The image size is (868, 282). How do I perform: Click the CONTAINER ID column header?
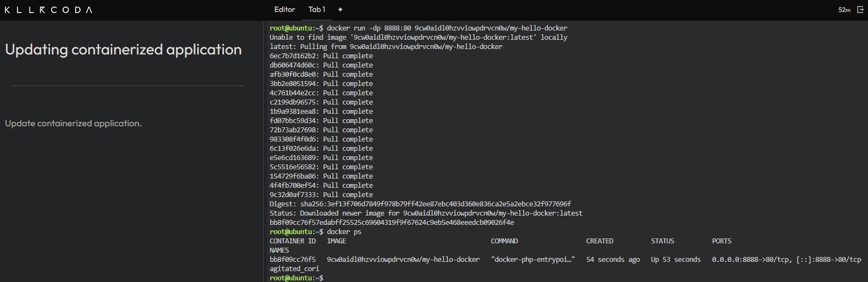(x=293, y=241)
